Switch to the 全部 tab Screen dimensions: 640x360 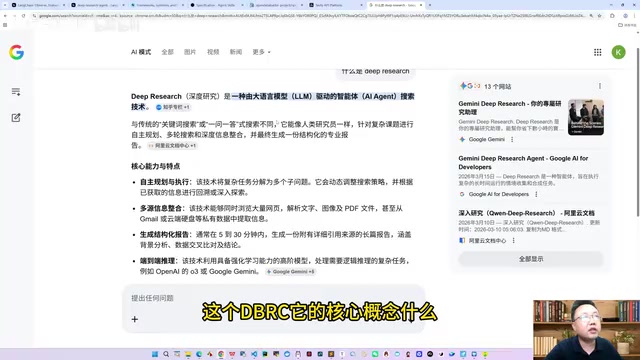167,52
